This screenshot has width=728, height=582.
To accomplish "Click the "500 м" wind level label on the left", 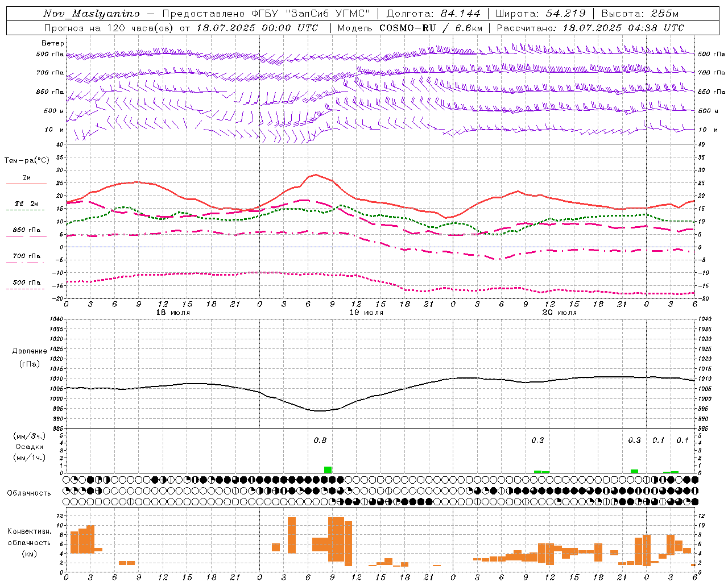I will click(54, 111).
